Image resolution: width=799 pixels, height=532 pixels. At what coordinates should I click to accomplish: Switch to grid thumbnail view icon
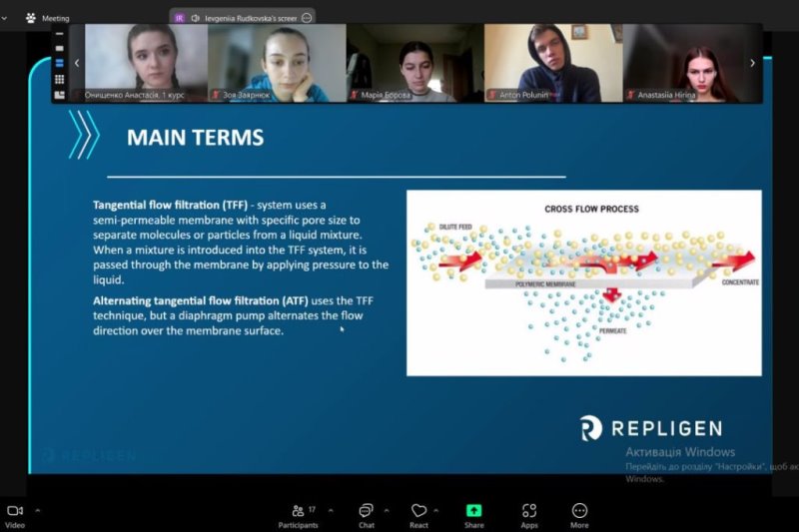coord(60,79)
